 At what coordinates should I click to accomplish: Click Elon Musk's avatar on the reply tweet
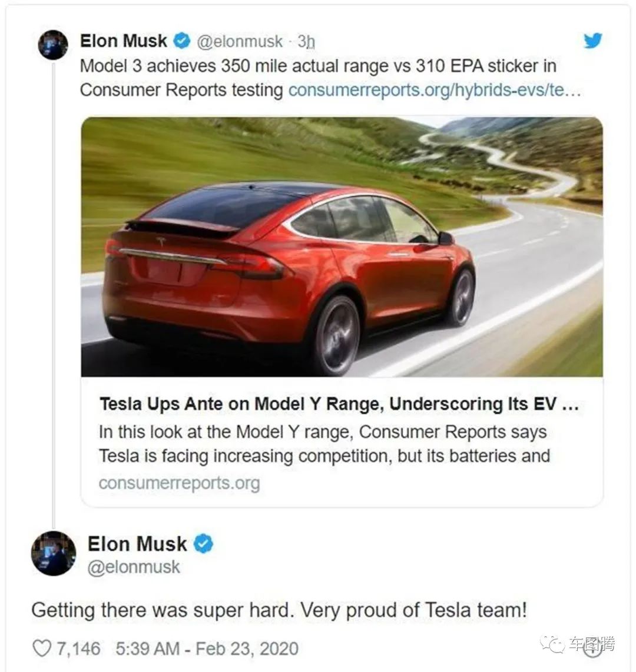pyautogui.click(x=53, y=553)
